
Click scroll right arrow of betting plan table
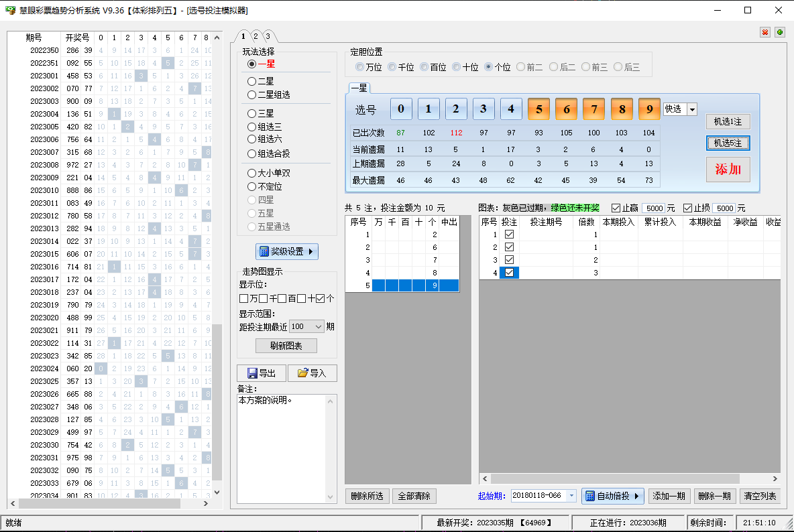775,478
